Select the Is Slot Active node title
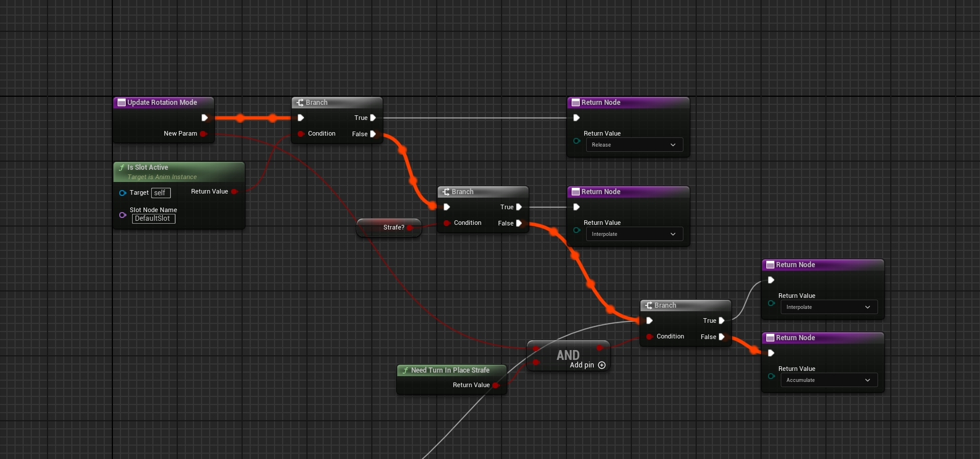 (x=148, y=167)
